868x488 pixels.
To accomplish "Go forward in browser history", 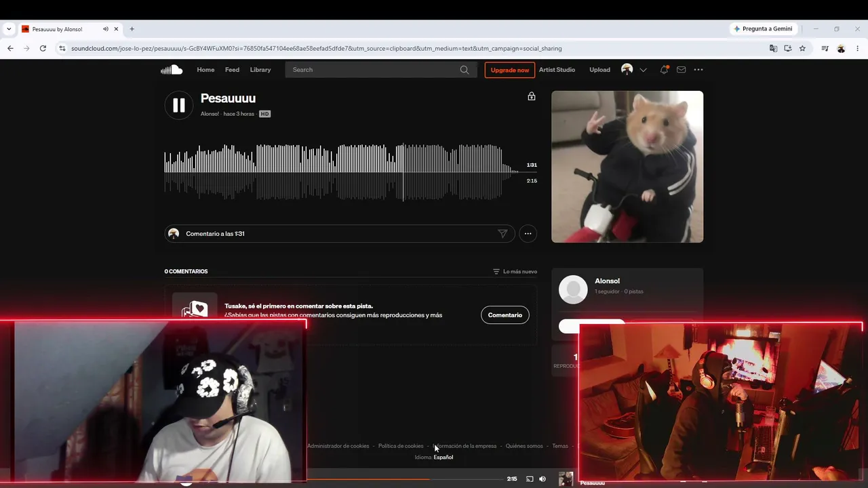I will (26, 48).
